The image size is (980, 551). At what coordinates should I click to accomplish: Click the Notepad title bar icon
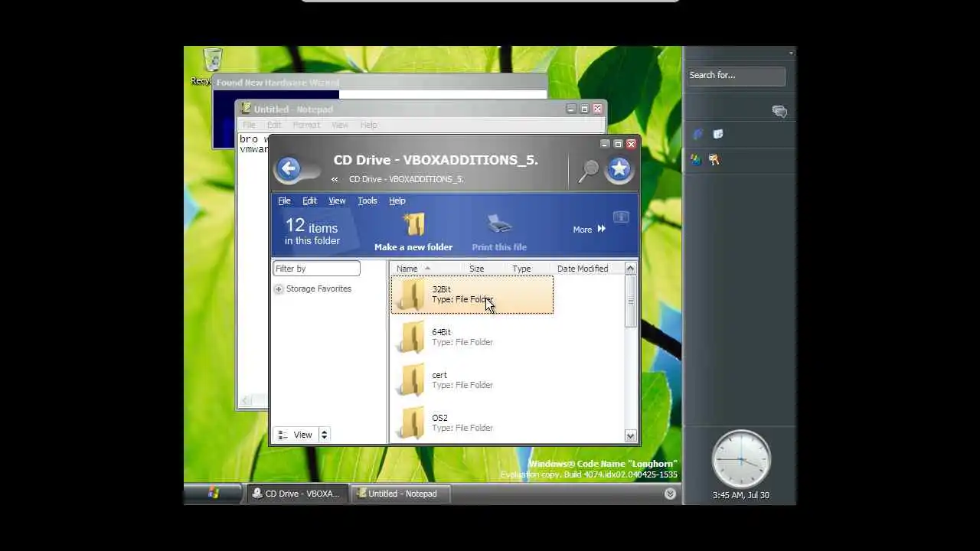[x=246, y=109]
